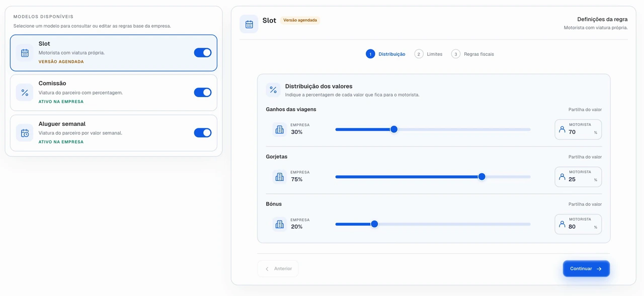
Task: Click the 75% empresa value
Action: point(297,180)
